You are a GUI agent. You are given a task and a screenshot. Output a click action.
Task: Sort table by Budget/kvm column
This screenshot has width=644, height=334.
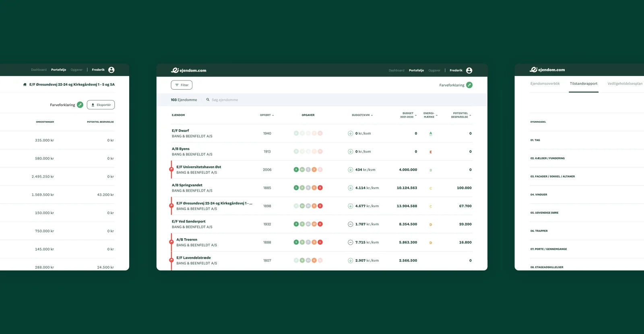362,115
